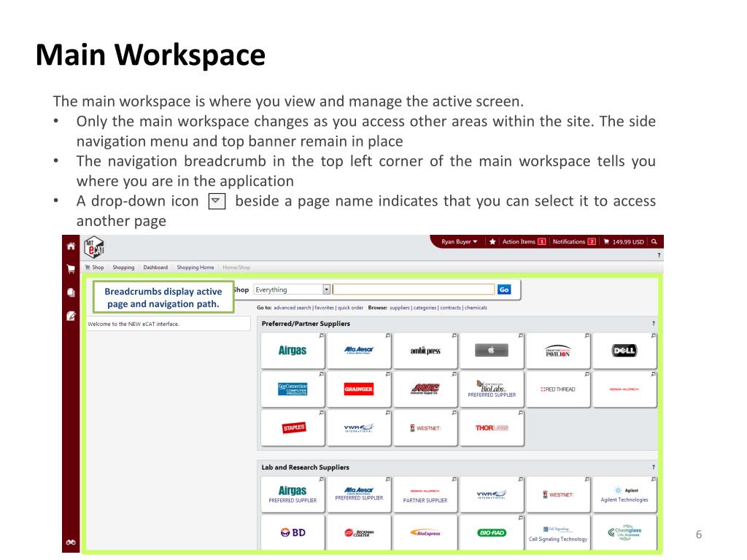Open the Grainger supplier tile

tap(359, 389)
